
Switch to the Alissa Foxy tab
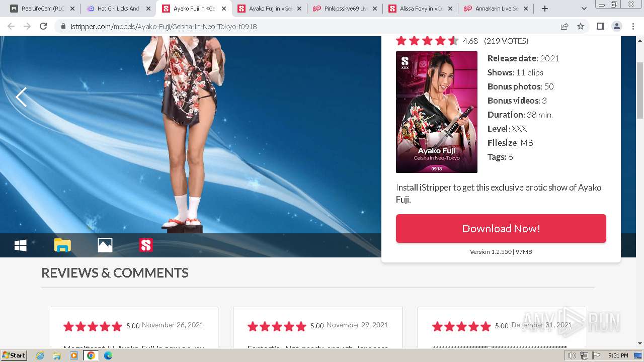[420, 9]
